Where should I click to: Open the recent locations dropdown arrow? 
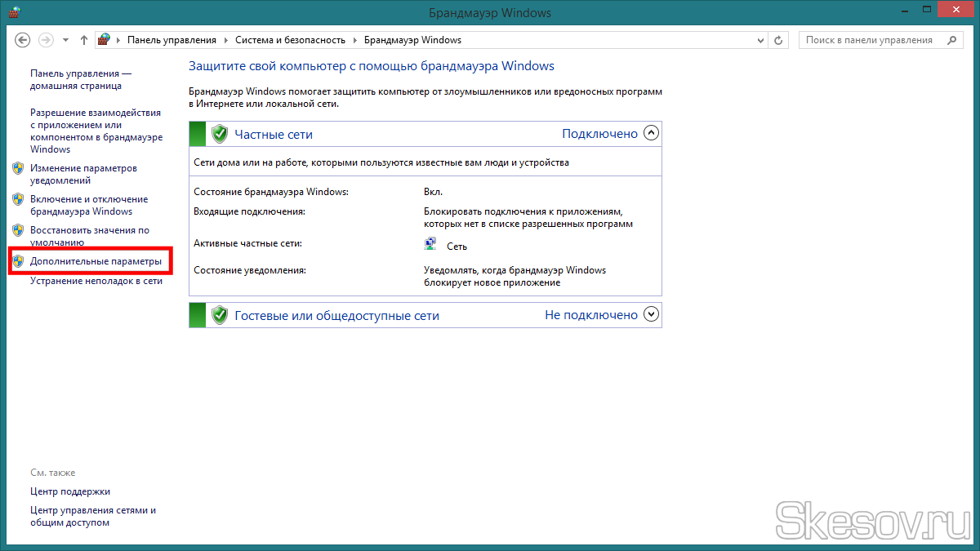[x=66, y=40]
